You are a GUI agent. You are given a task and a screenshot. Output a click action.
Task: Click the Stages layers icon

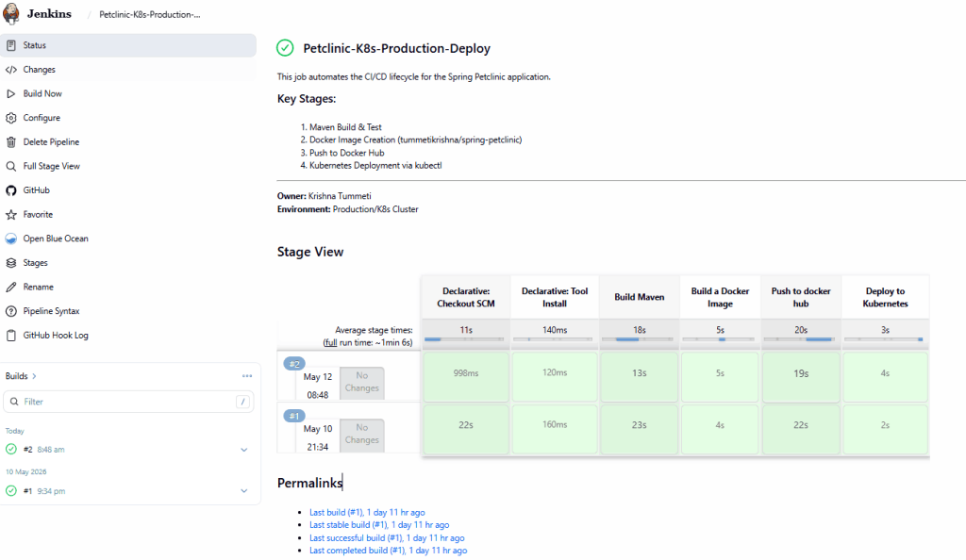pyautogui.click(x=11, y=263)
